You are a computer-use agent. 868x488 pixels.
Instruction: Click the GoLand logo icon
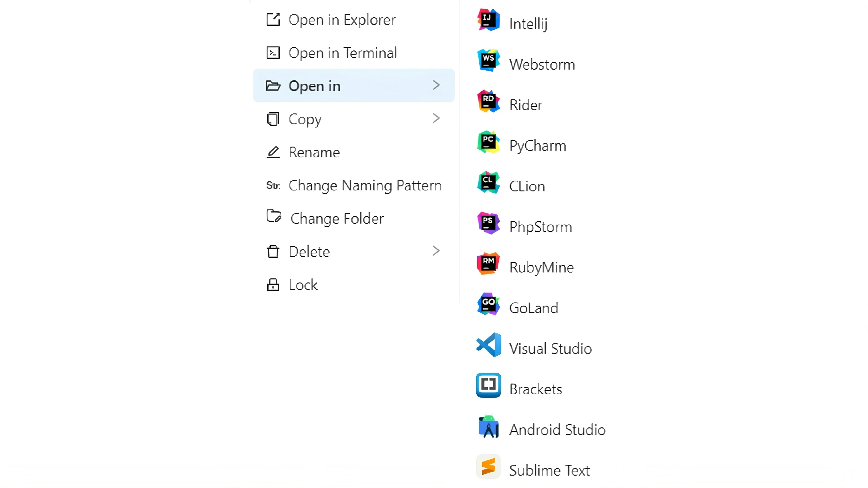point(488,304)
